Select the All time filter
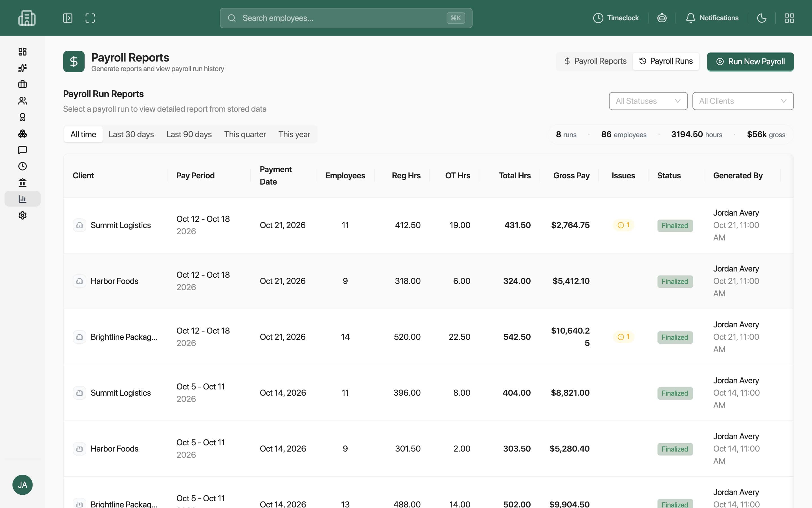The height and width of the screenshot is (508, 812). pyautogui.click(x=83, y=134)
